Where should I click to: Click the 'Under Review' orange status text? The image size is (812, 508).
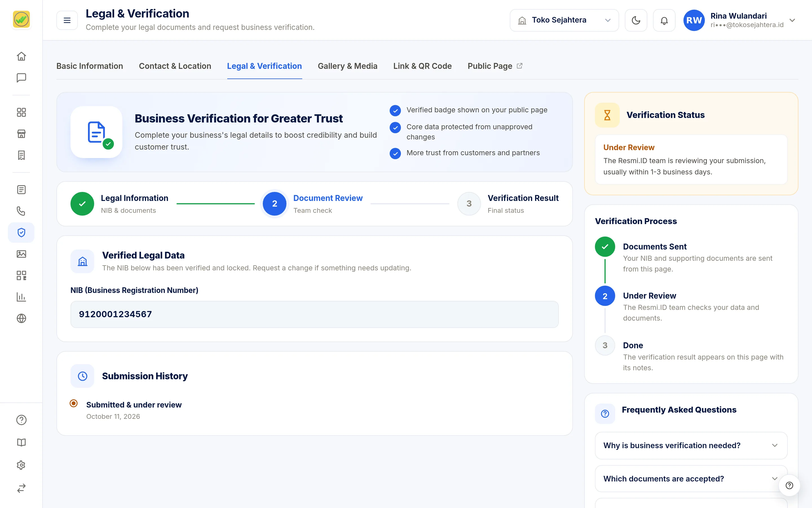pyautogui.click(x=628, y=147)
